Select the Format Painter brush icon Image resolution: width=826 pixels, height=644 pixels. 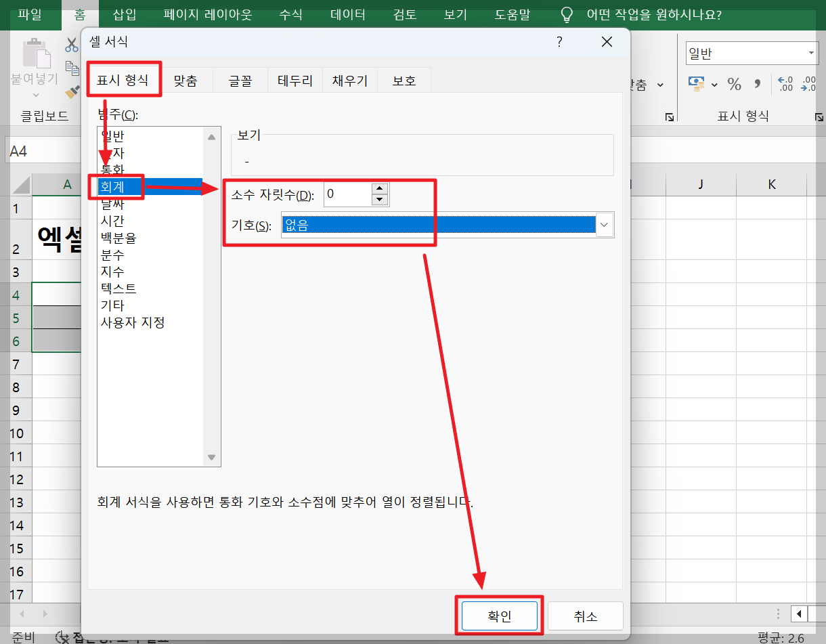tap(70, 93)
